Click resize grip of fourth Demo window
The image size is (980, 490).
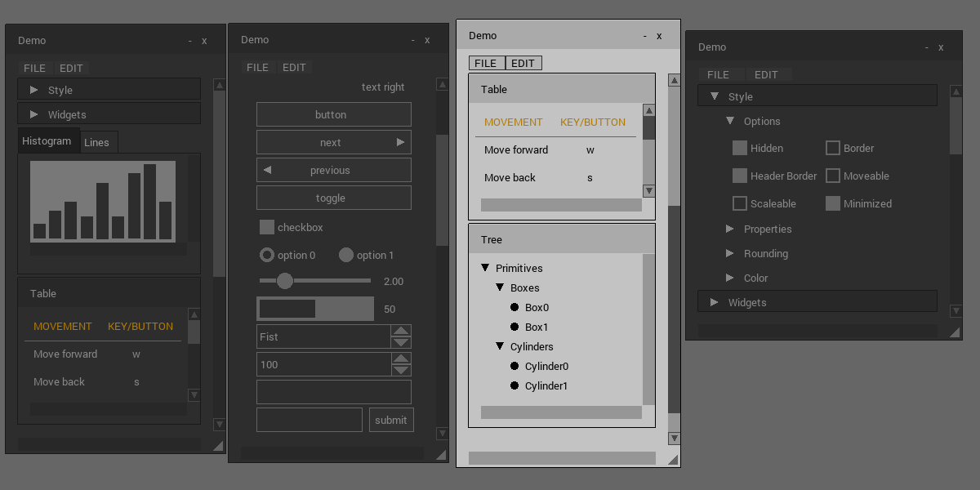(x=954, y=332)
